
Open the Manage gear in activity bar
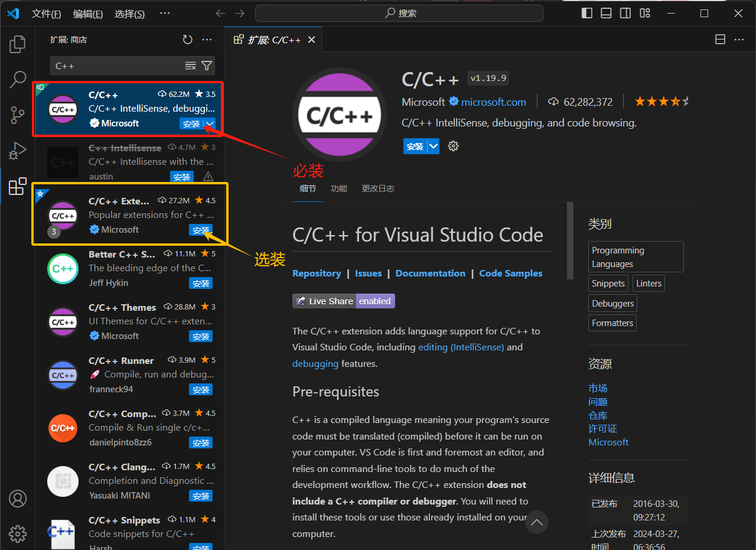tap(18, 534)
